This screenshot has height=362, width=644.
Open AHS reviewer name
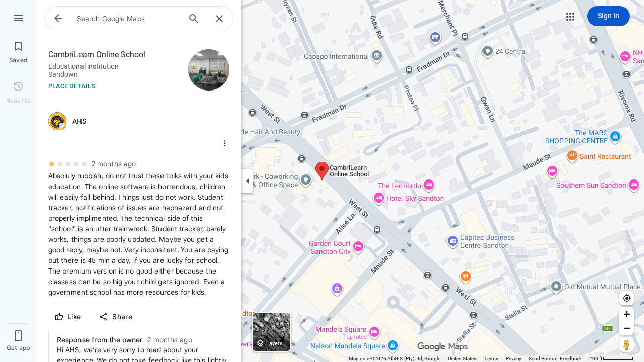[x=79, y=121]
